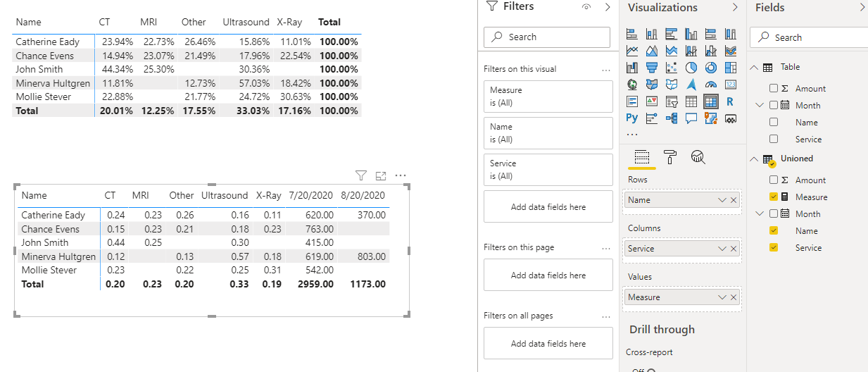Select the R script visual
The image size is (868, 372).
pos(730,101)
